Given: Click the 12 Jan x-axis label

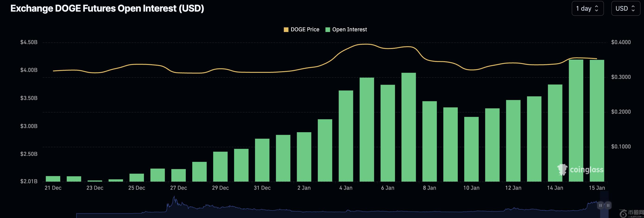Looking at the screenshot, I should coord(513,188).
